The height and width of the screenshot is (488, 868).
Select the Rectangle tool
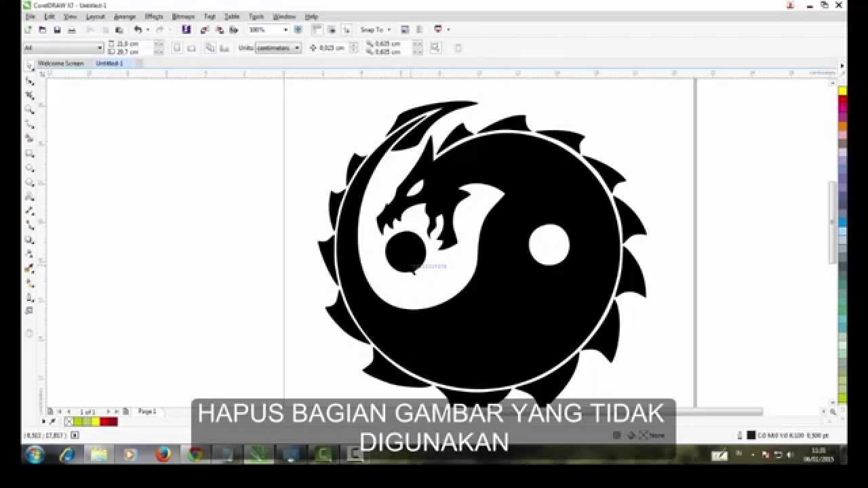(30, 153)
